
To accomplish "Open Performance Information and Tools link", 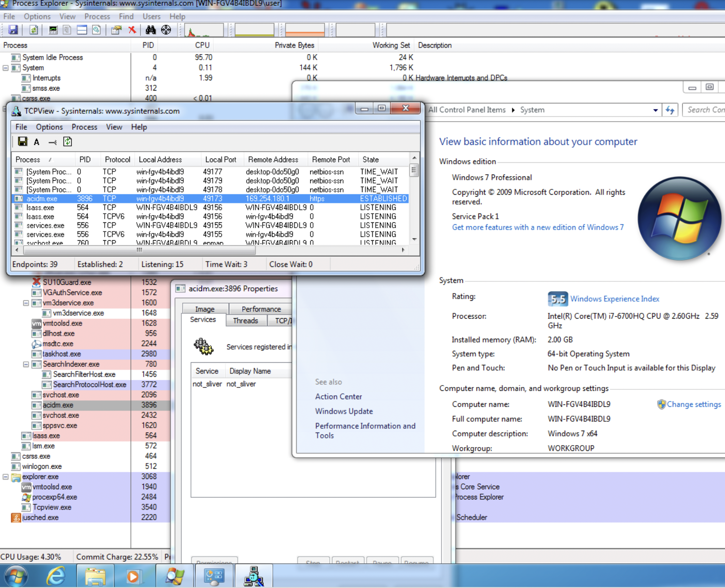I will (365, 431).
